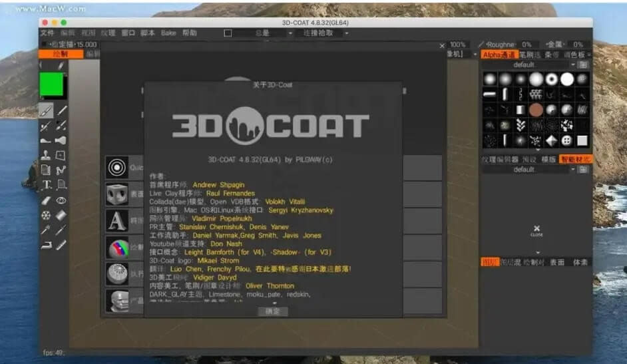Pick the four-hole button brush alpha

tap(566, 140)
